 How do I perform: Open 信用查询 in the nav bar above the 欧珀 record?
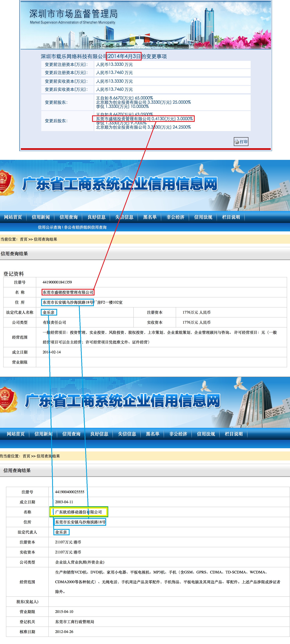pyautogui.click(x=71, y=434)
